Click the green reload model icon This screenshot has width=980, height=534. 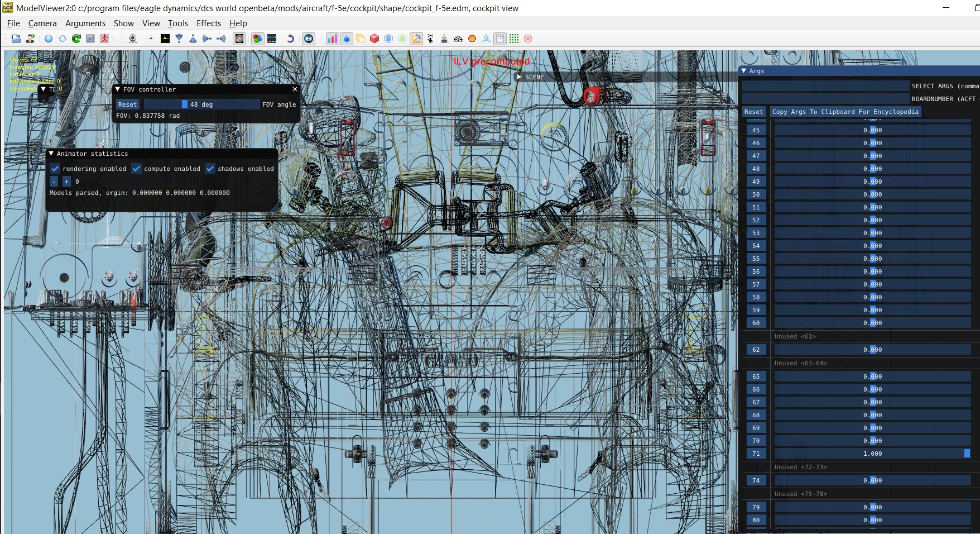click(x=76, y=39)
